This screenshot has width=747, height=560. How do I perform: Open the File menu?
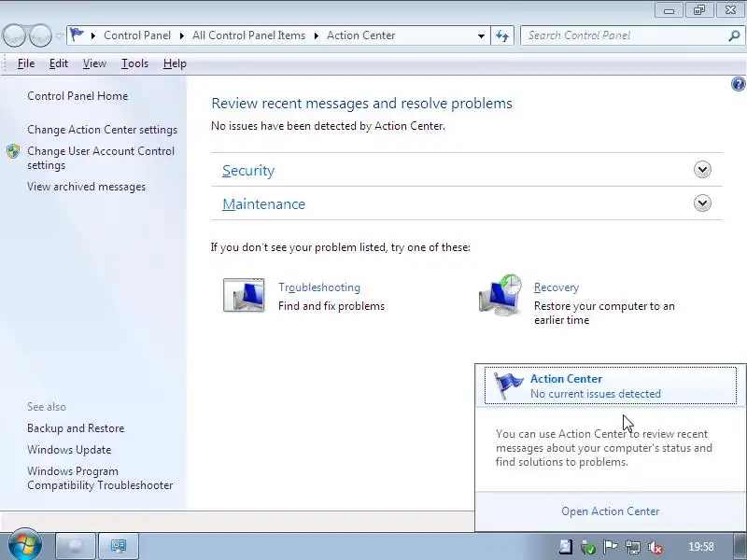click(x=26, y=63)
